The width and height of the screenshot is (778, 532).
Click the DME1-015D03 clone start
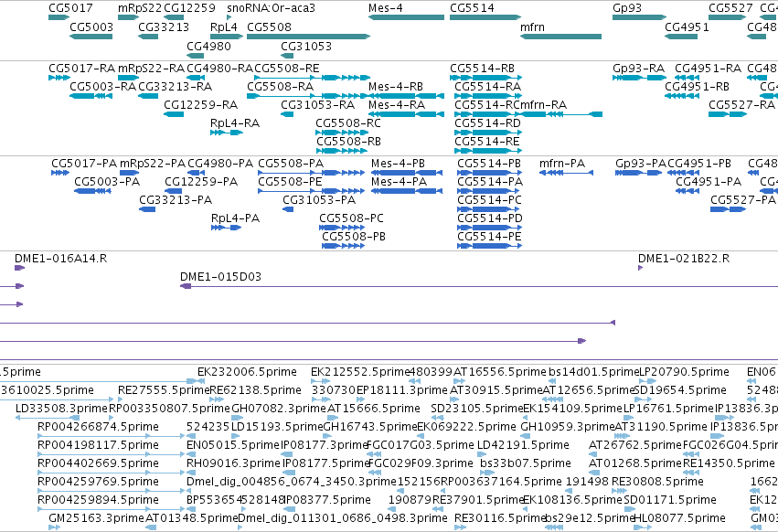(186, 286)
